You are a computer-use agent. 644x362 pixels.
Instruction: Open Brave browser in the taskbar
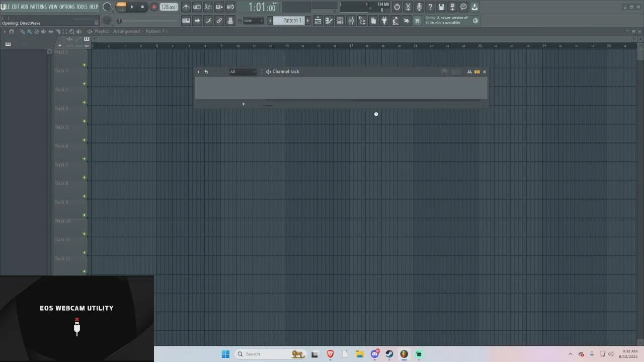330,354
